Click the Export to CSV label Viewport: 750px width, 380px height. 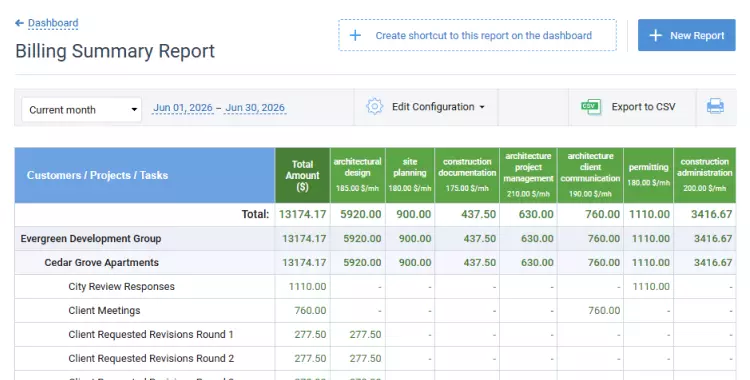[x=643, y=107]
